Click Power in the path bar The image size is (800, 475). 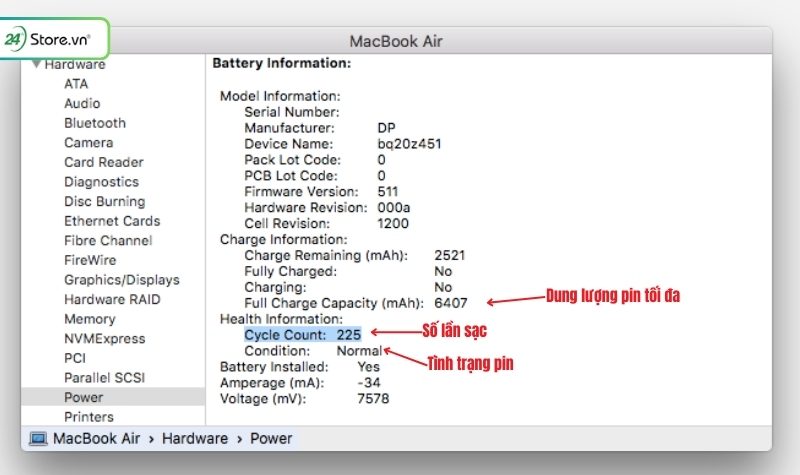pos(271,439)
